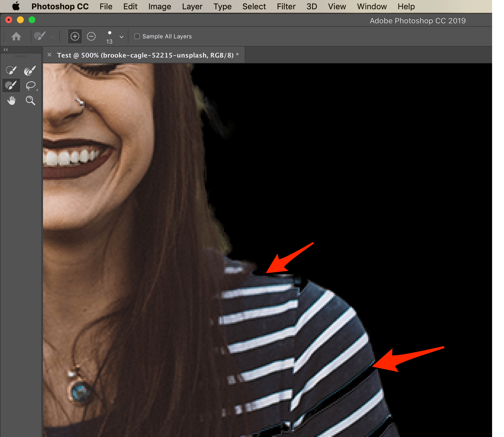Select the Hand tool

pyautogui.click(x=11, y=100)
